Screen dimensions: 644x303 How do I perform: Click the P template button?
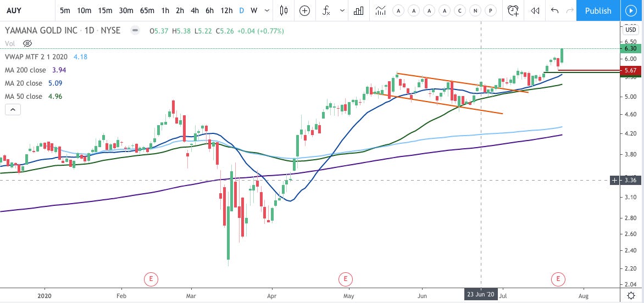pyautogui.click(x=490, y=10)
